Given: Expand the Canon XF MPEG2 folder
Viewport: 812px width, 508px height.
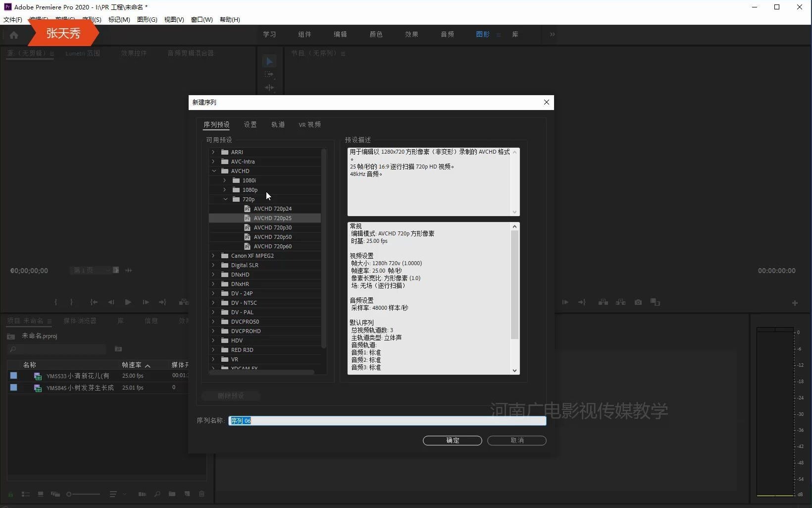Looking at the screenshot, I should (213, 256).
